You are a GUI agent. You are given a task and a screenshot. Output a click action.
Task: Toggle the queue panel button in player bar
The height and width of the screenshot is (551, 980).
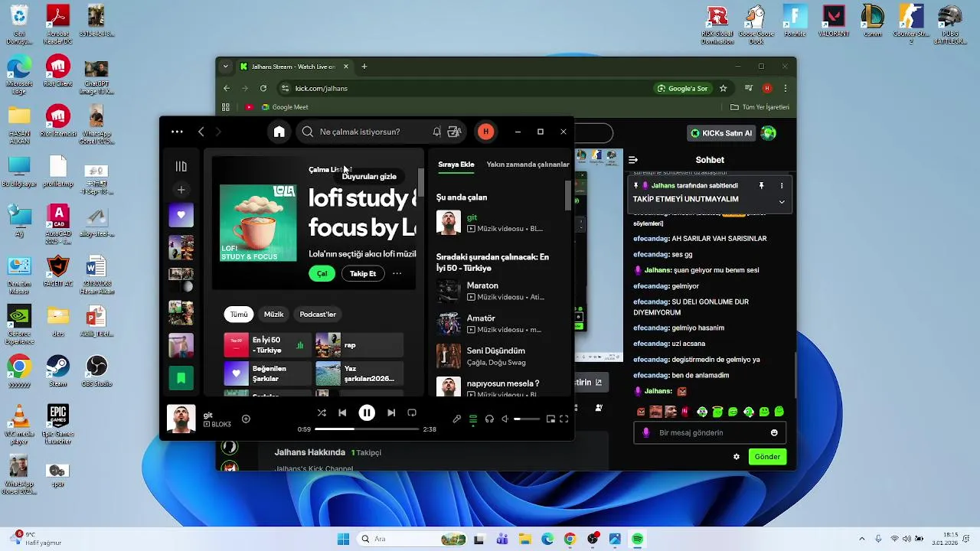pyautogui.click(x=473, y=419)
